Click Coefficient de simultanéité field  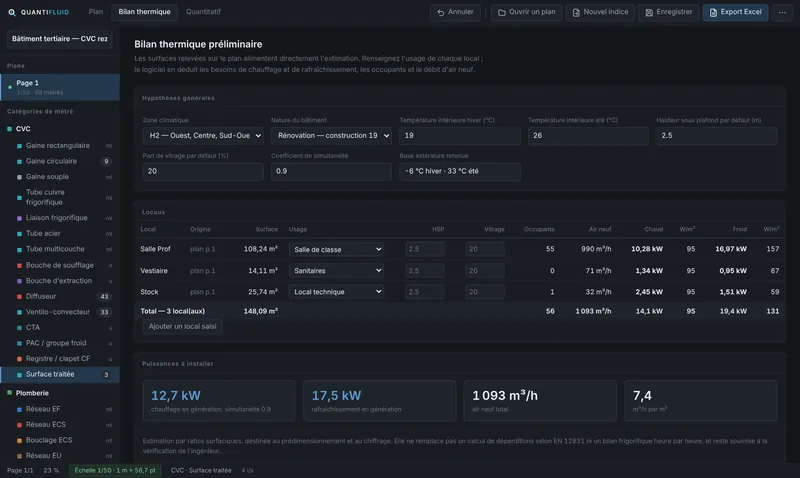[x=331, y=171]
